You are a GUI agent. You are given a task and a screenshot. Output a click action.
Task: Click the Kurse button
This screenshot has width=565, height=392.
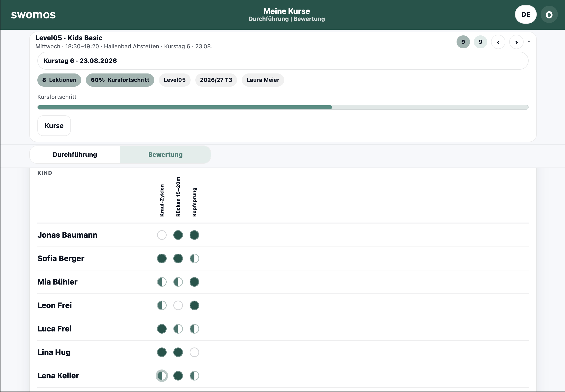tap(54, 126)
